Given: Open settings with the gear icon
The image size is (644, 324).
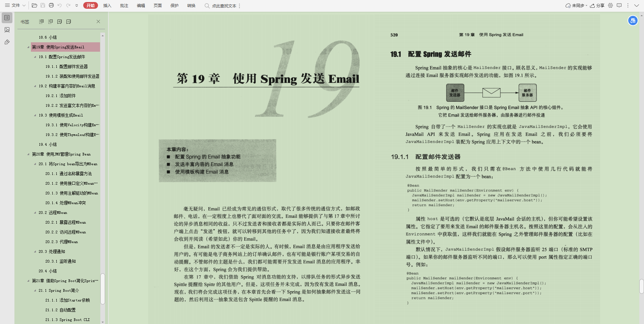Looking at the screenshot, I should click(x=610, y=5).
